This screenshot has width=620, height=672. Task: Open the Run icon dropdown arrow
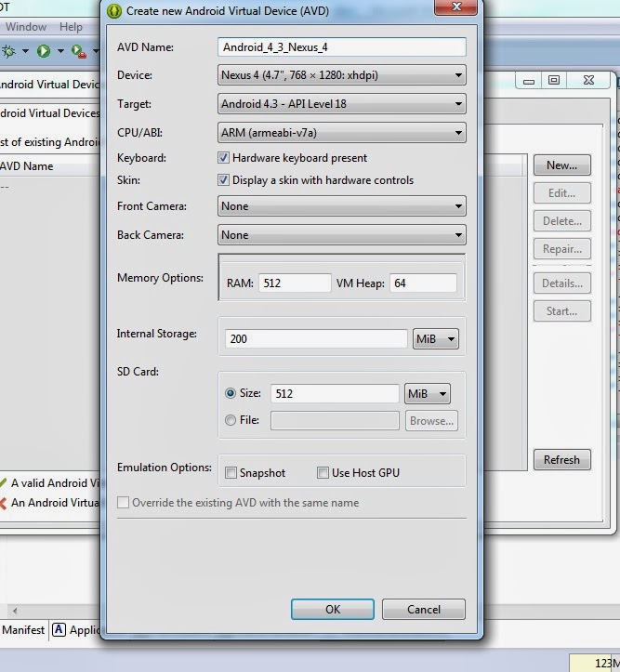coord(60,51)
